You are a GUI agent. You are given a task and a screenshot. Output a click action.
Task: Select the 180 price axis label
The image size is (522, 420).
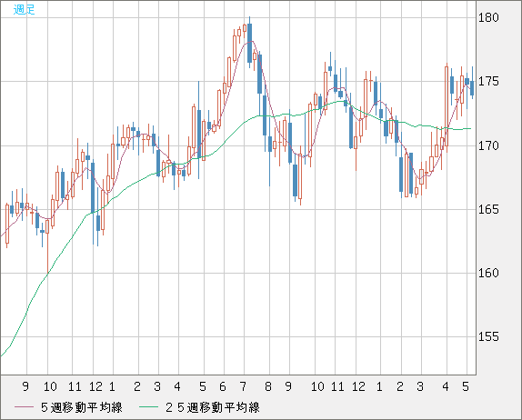pyautogui.click(x=488, y=17)
